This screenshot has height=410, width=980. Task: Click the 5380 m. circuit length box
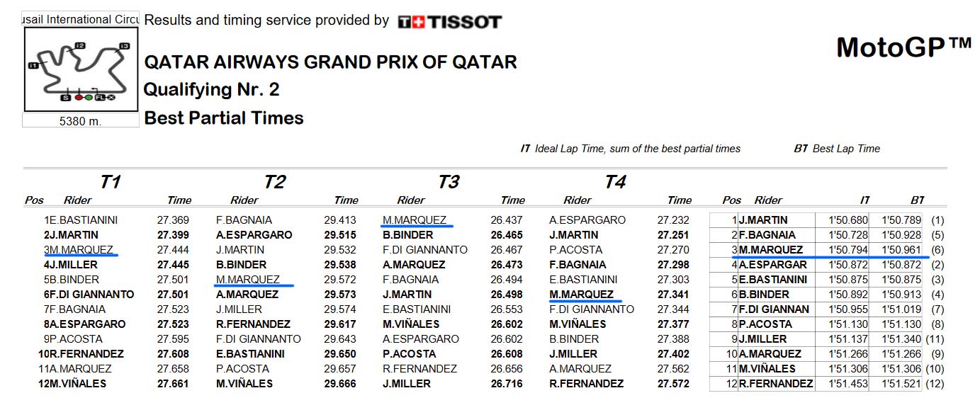point(80,121)
